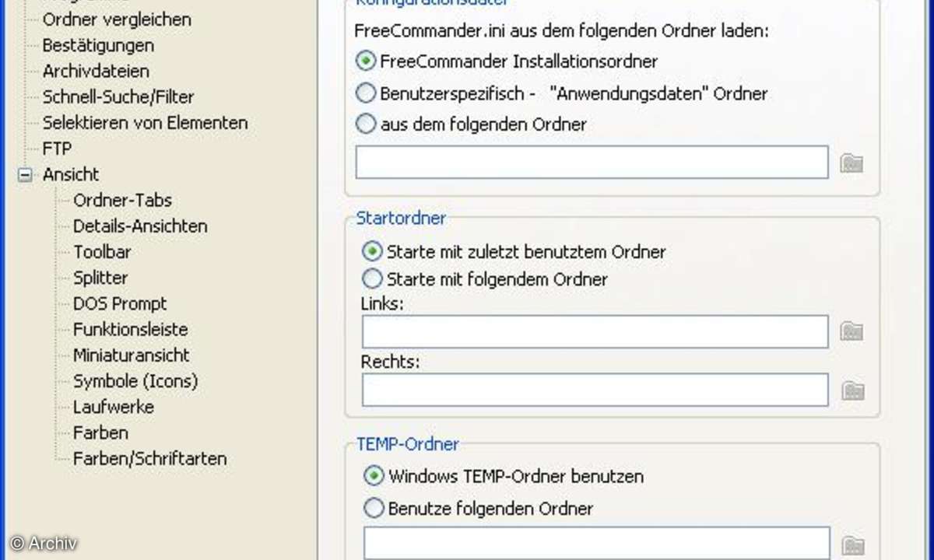Viewport: 934px width, 560px height.
Task: Open Schnell-Suche/Filter settings
Action: 118,96
